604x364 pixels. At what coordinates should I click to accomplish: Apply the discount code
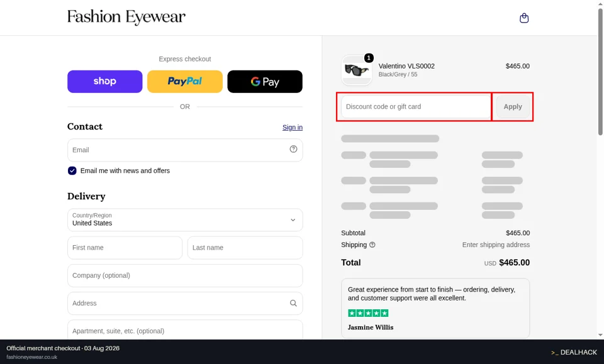[x=513, y=107]
